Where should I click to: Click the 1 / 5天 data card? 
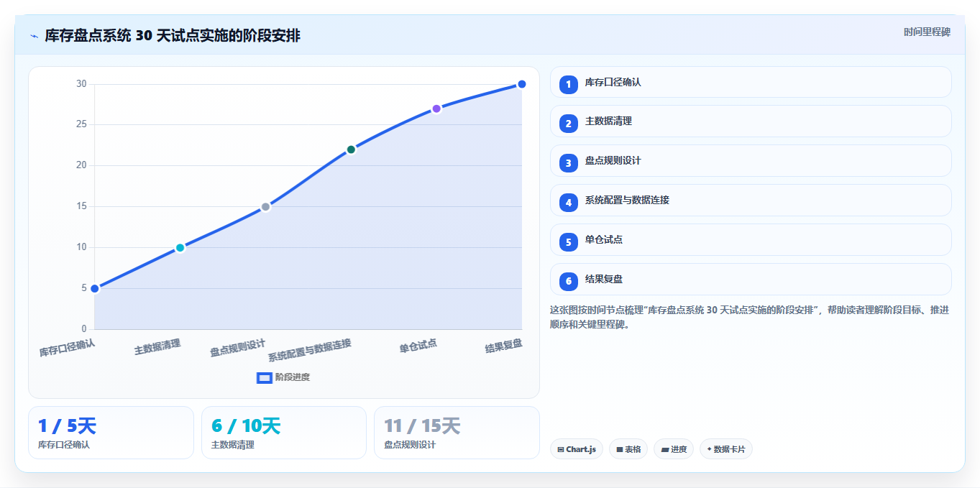point(111,433)
